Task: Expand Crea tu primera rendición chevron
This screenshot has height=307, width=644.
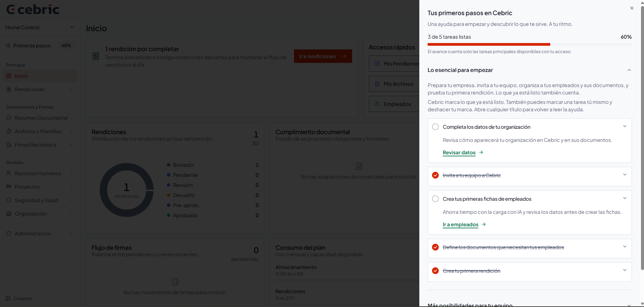Action: [625, 270]
